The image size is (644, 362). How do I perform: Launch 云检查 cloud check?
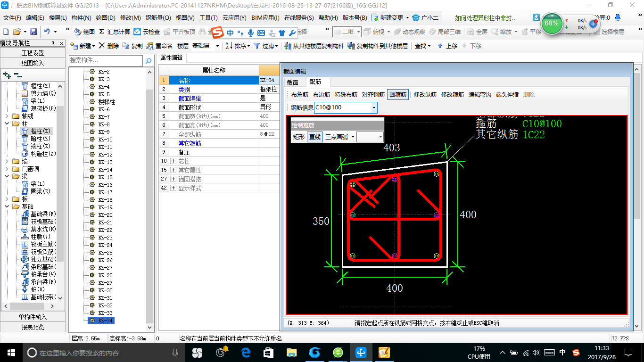coord(147,32)
